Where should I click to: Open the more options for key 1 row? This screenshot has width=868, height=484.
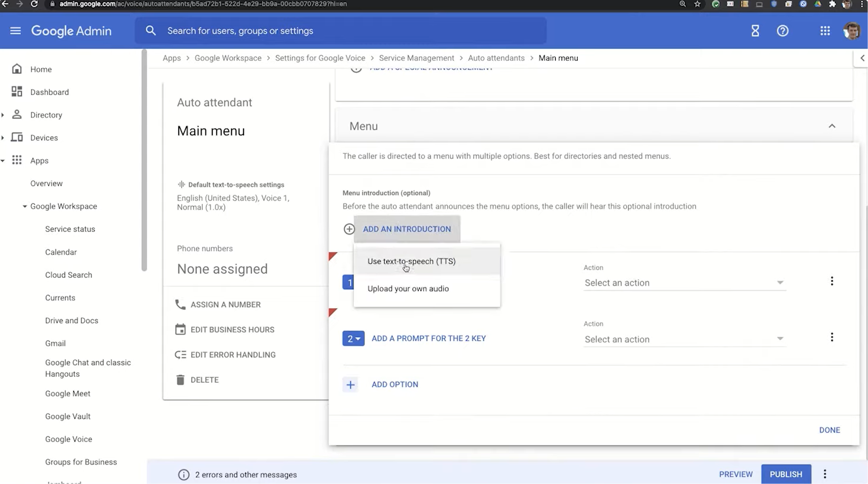832,281
